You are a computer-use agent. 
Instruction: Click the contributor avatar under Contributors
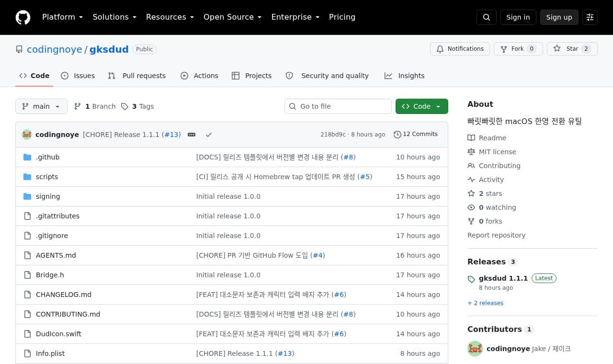point(475,349)
